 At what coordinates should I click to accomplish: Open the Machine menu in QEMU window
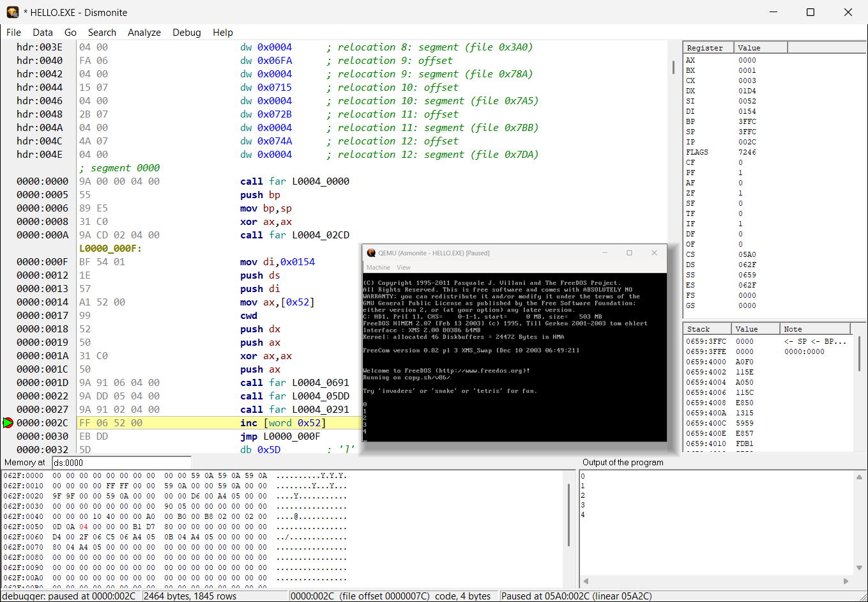click(378, 268)
